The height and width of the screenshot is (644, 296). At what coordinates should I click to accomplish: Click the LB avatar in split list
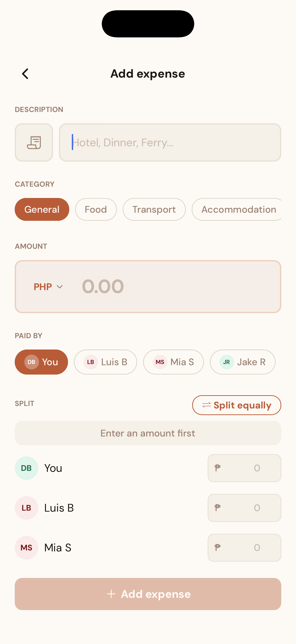27,508
